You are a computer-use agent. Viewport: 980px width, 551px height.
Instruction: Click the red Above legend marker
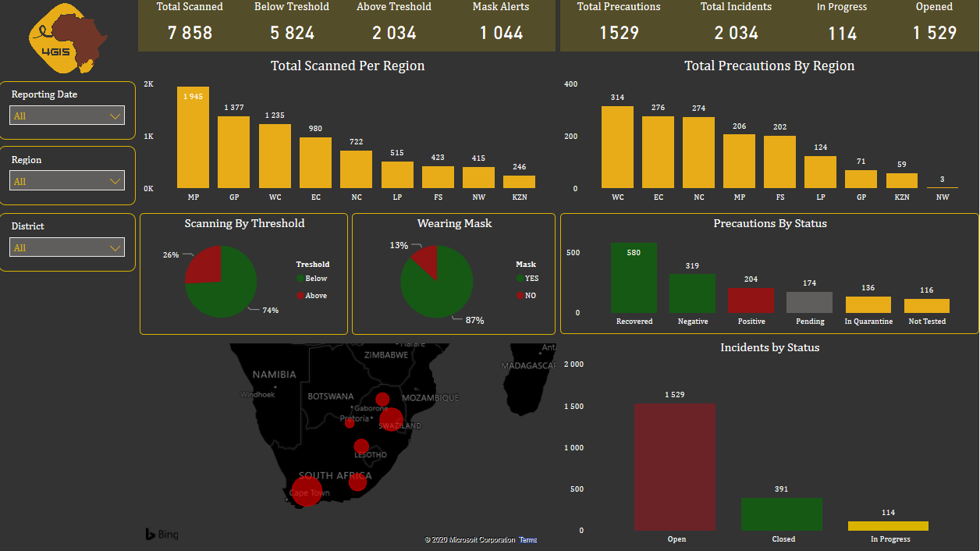pyautogui.click(x=300, y=296)
